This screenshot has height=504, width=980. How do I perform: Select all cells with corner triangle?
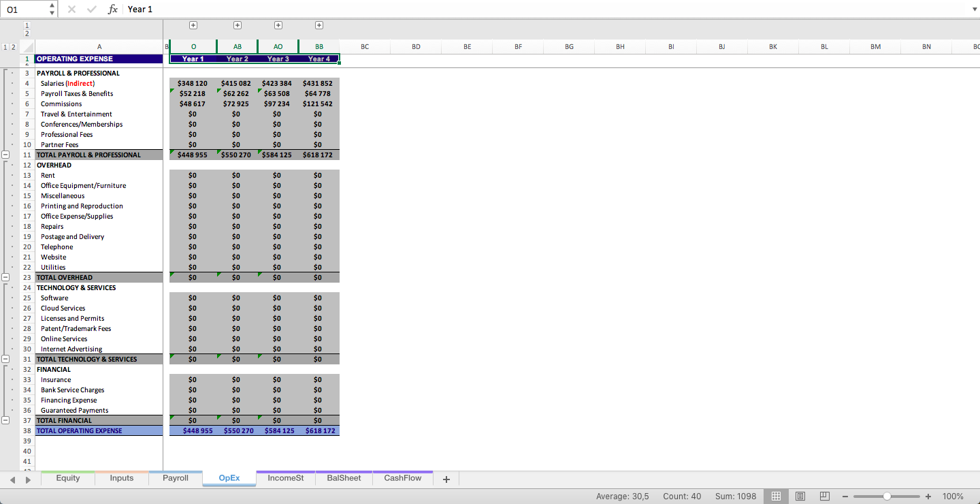coord(27,47)
